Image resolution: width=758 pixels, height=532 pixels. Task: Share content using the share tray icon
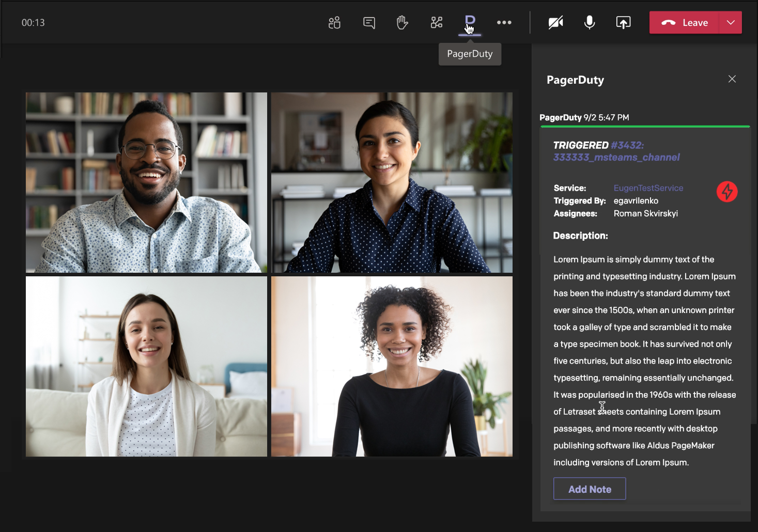pyautogui.click(x=623, y=23)
